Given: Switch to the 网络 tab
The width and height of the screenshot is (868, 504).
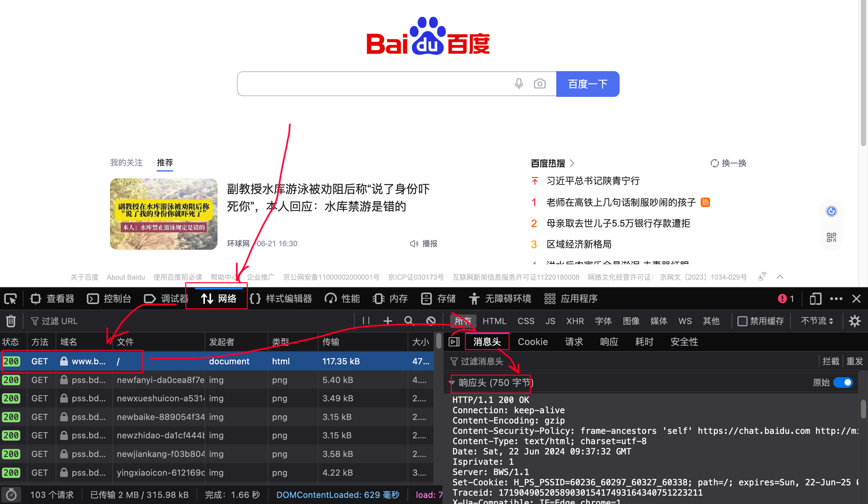Looking at the screenshot, I should tap(219, 298).
